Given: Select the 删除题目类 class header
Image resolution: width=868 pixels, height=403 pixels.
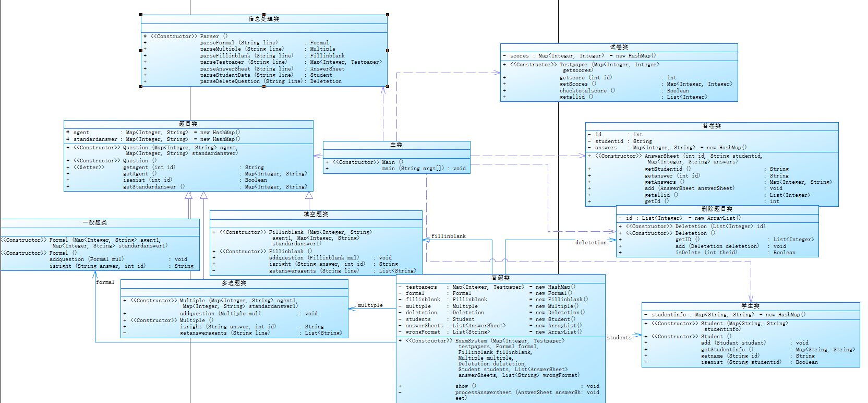Looking at the screenshot, I should click(717, 209).
